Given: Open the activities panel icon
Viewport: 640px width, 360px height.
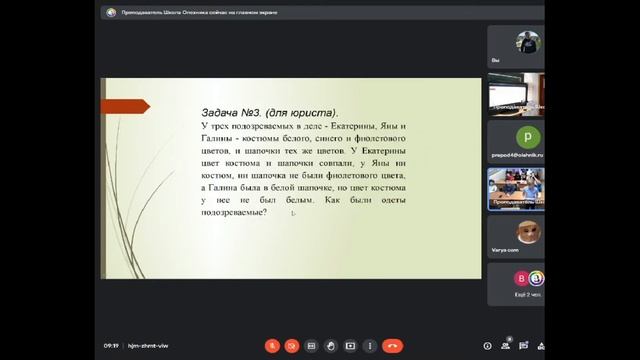Looking at the screenshot, I should (541, 346).
